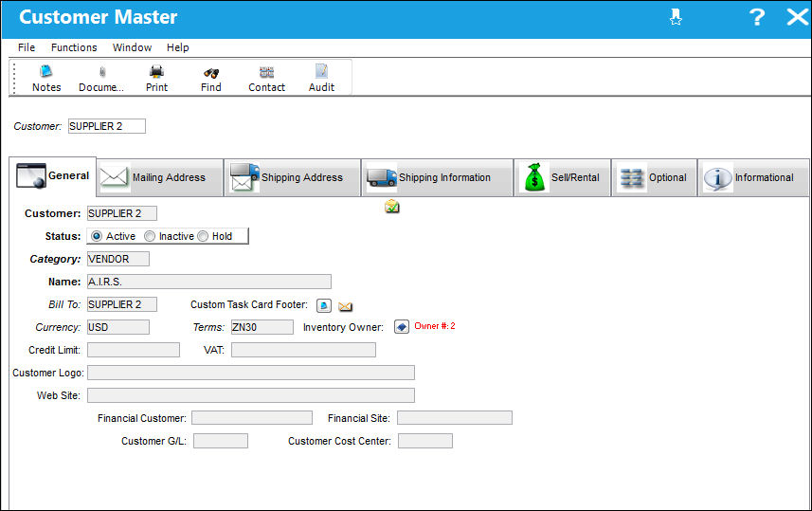This screenshot has width=812, height=511.
Task: Click the checkmark icon under Shipping Information tab
Action: [x=392, y=207]
